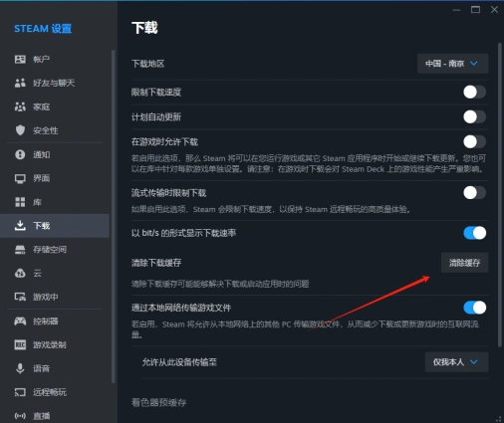Click the sidebar vertical scrollbar
This screenshot has width=504, height=423.
click(114, 216)
